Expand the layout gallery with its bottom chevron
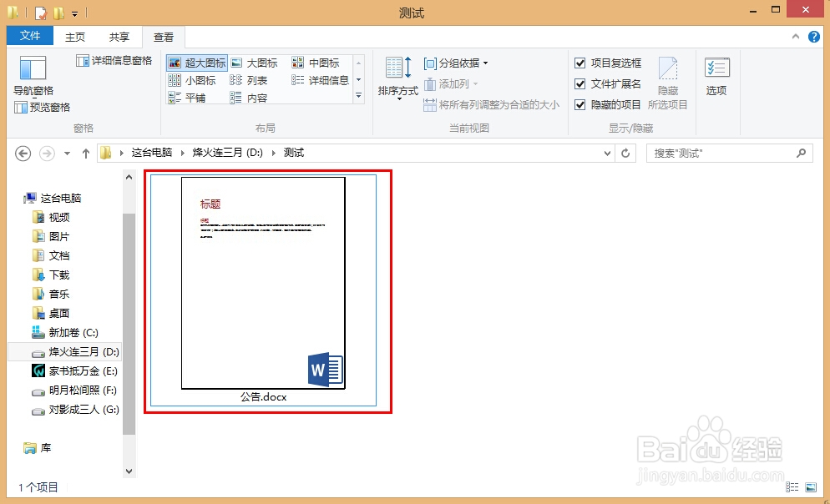This screenshot has width=830, height=504. click(x=358, y=96)
